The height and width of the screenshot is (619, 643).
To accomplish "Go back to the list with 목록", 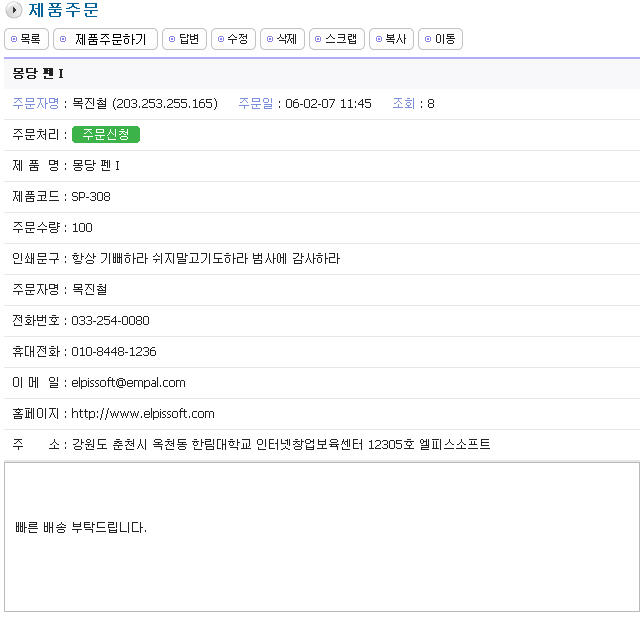I will 27,39.
